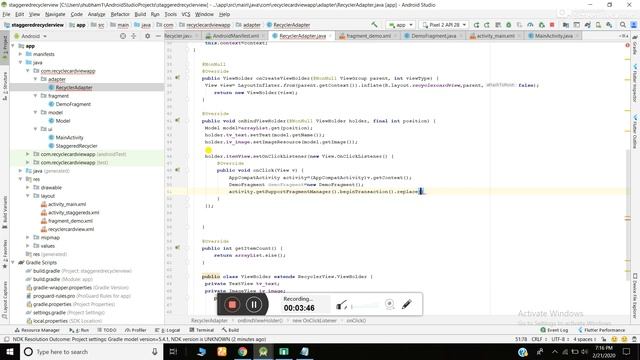Expand the drawable folder arrow
Screen dimensions: 640x360
click(x=28, y=187)
